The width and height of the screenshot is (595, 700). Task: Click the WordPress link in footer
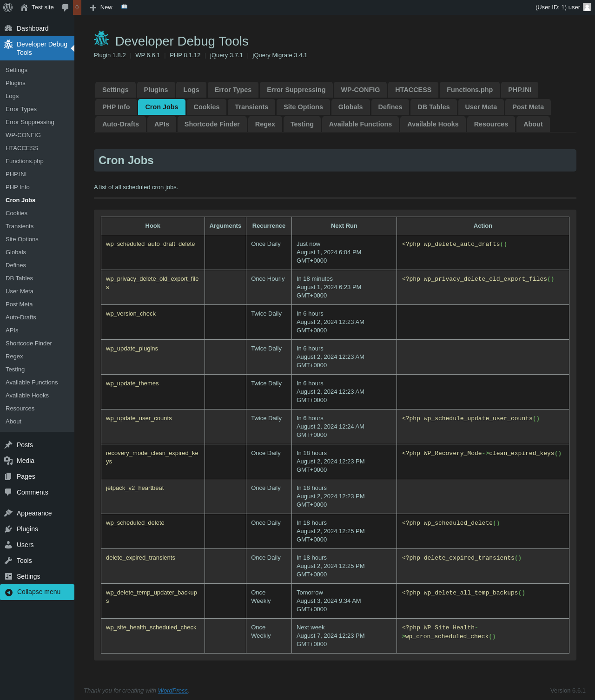[172, 690]
